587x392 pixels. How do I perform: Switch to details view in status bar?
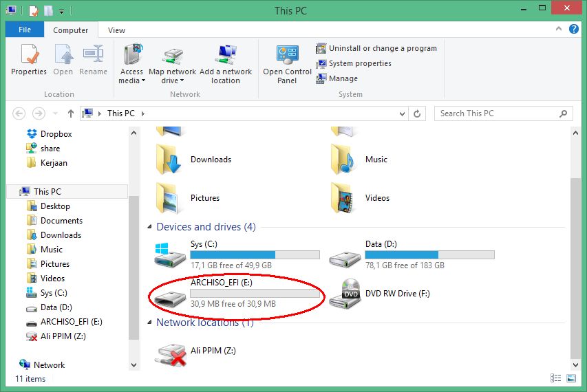point(555,379)
